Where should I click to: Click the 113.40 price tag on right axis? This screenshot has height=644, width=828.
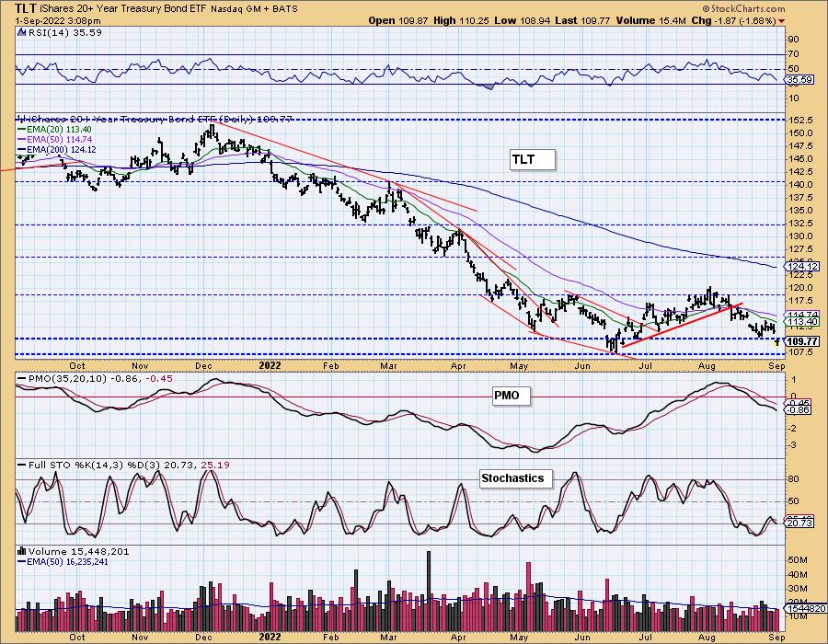(802, 321)
